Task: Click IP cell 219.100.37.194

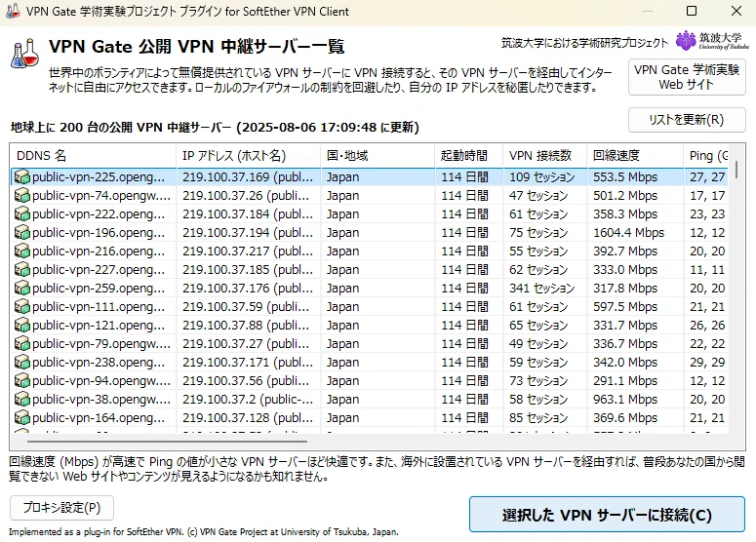Action: coord(248,233)
